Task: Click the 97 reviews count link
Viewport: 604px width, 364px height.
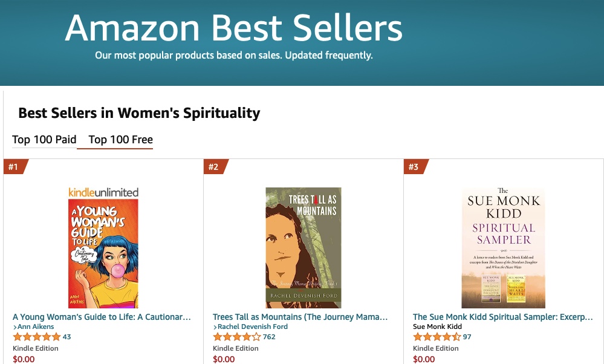Action: 467,337
